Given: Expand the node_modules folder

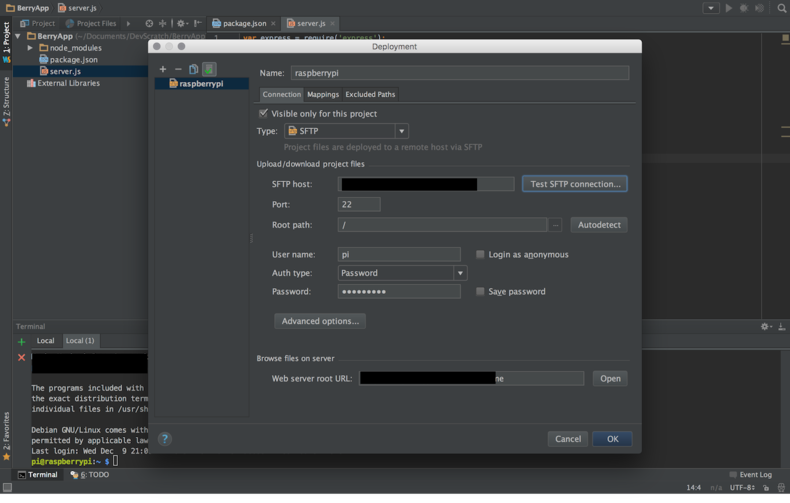Looking at the screenshot, I should 30,48.
